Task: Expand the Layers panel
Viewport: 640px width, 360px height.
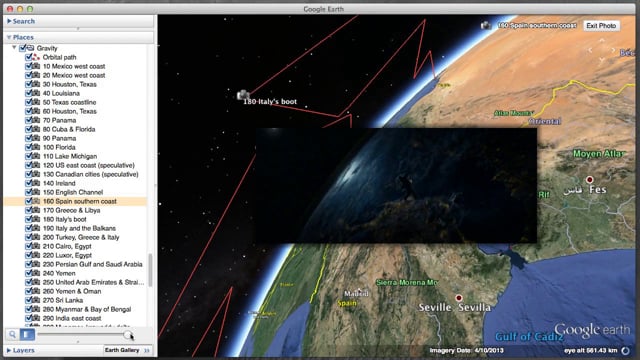Action: (x=9, y=350)
